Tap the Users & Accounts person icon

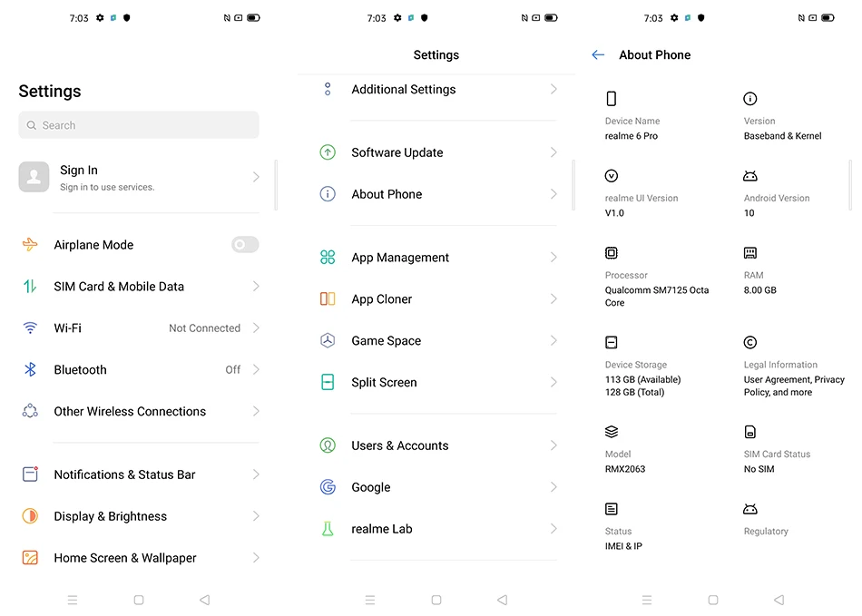coord(328,445)
